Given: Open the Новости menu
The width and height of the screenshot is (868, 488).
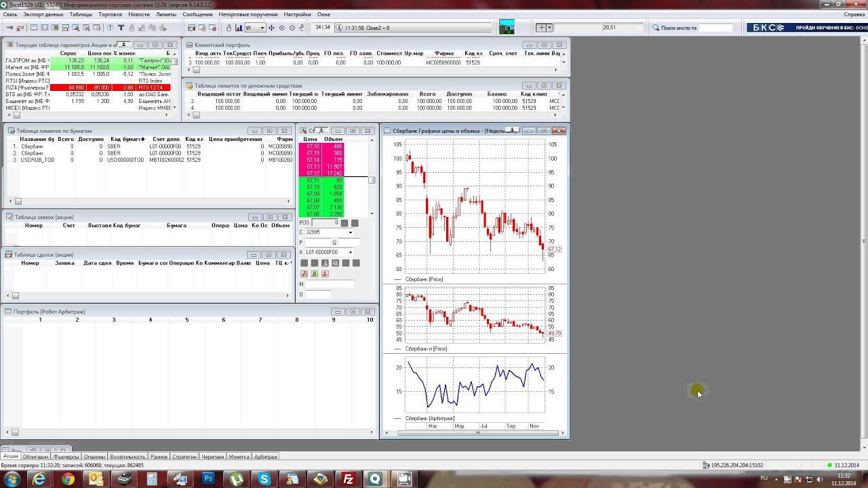Looking at the screenshot, I should tap(139, 14).
